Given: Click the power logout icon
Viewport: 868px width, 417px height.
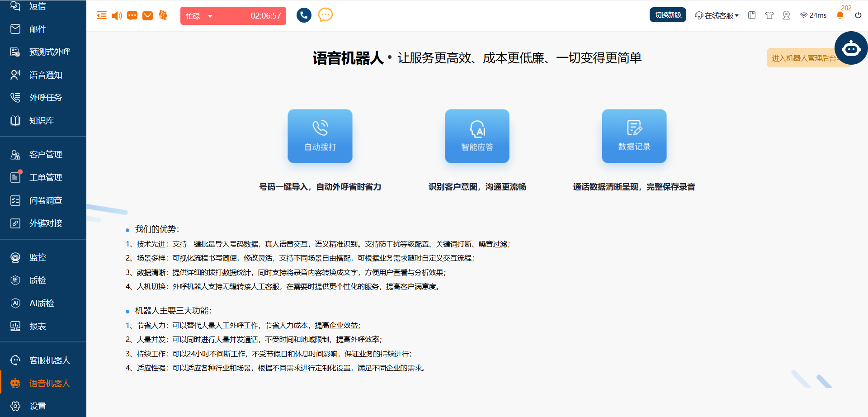Looking at the screenshot, I should [x=858, y=15].
